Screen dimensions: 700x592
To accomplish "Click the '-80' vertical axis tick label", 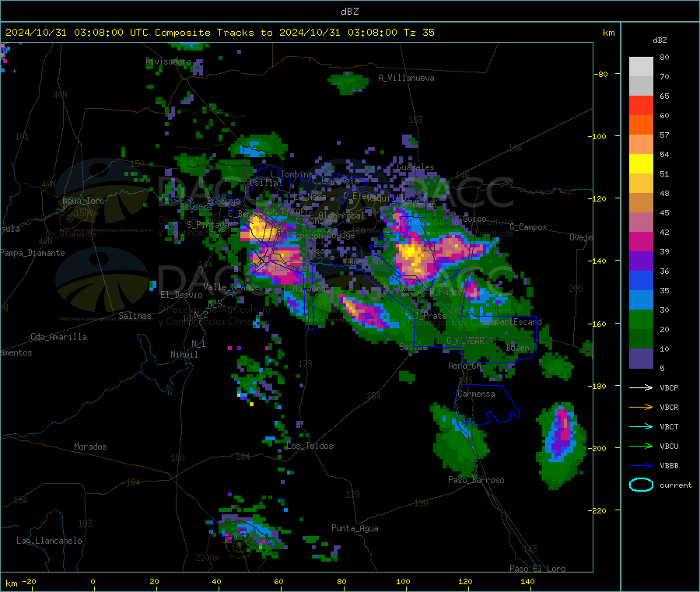I will (601, 74).
